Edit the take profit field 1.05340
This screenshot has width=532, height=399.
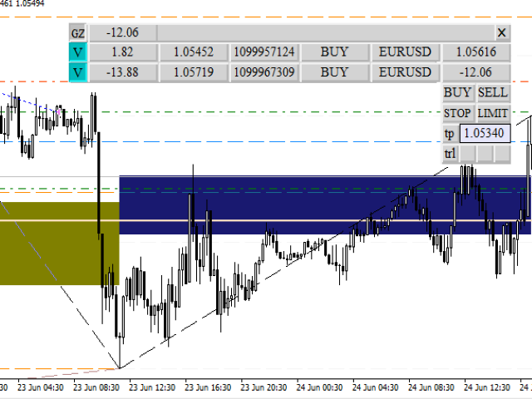click(485, 133)
